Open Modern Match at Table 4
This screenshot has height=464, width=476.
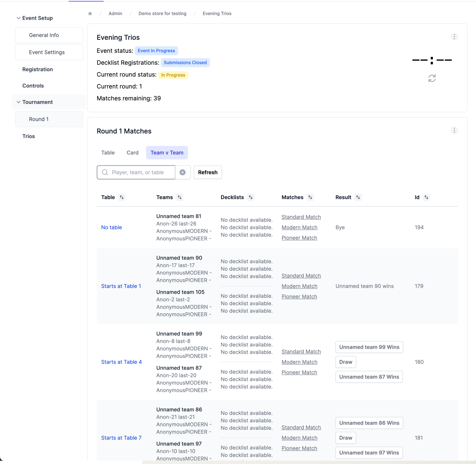tap(300, 362)
